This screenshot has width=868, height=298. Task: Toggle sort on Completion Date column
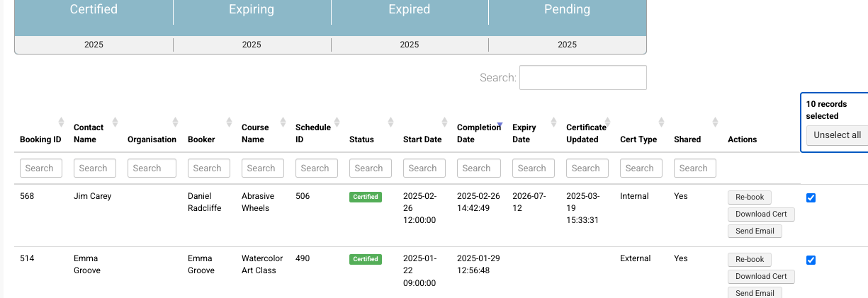tap(499, 125)
